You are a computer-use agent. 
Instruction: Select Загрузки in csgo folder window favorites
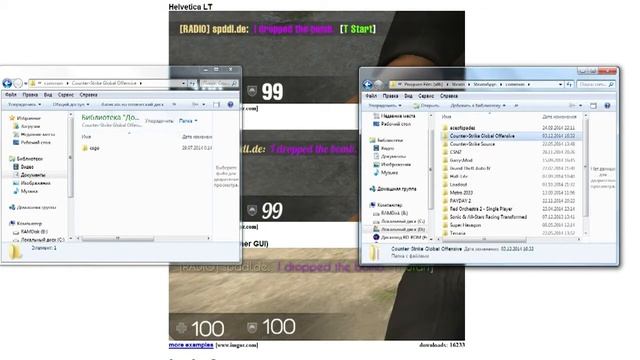point(27,126)
